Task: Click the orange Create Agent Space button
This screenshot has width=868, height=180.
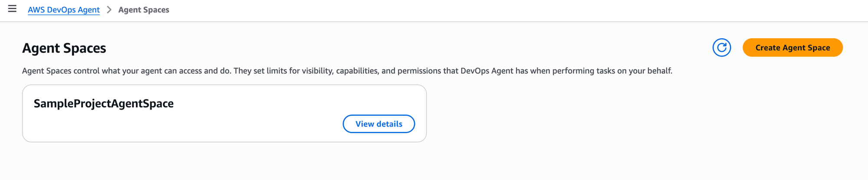Action: (792, 48)
